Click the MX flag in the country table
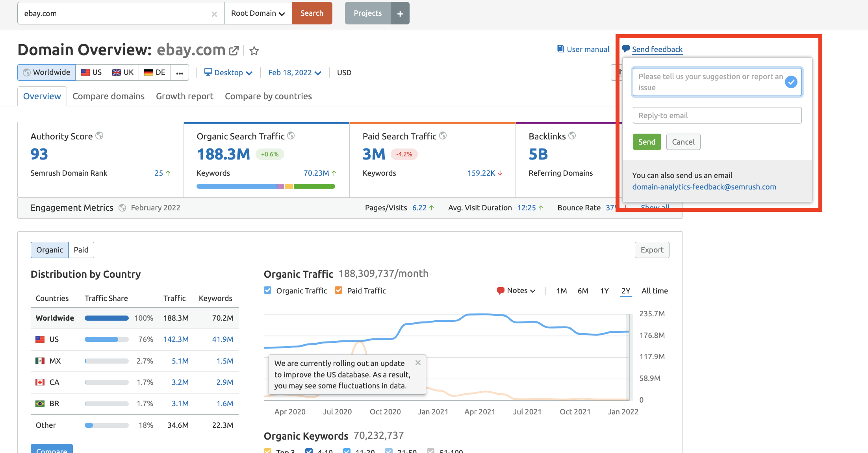The image size is (868, 453). (40, 361)
